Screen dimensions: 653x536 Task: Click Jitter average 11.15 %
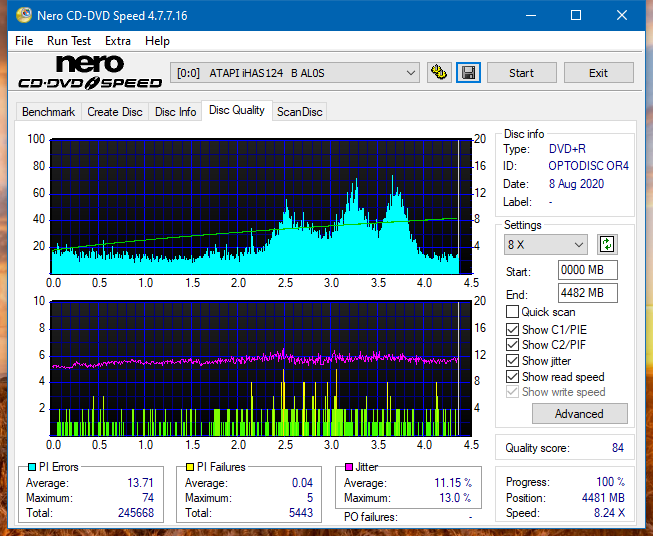[x=453, y=483]
